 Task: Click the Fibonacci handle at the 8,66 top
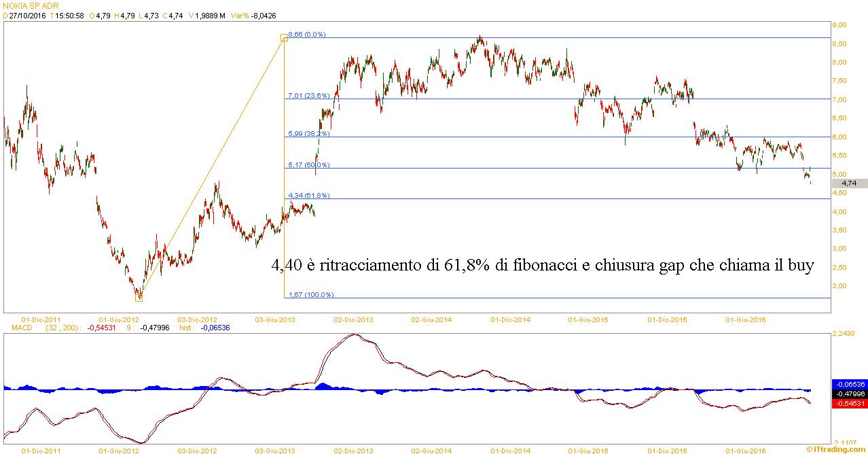[284, 37]
